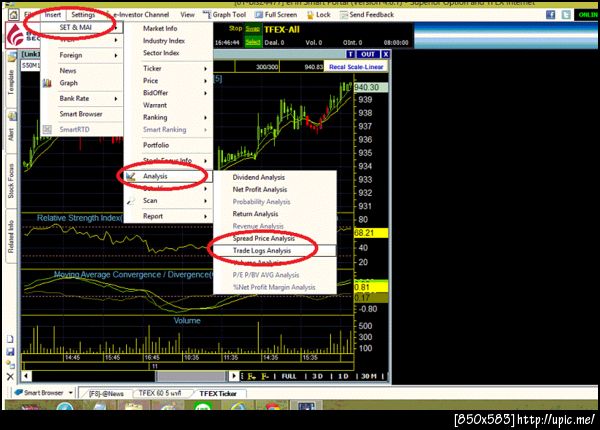
Task: Open the Facebook icon link
Action: click(550, 15)
